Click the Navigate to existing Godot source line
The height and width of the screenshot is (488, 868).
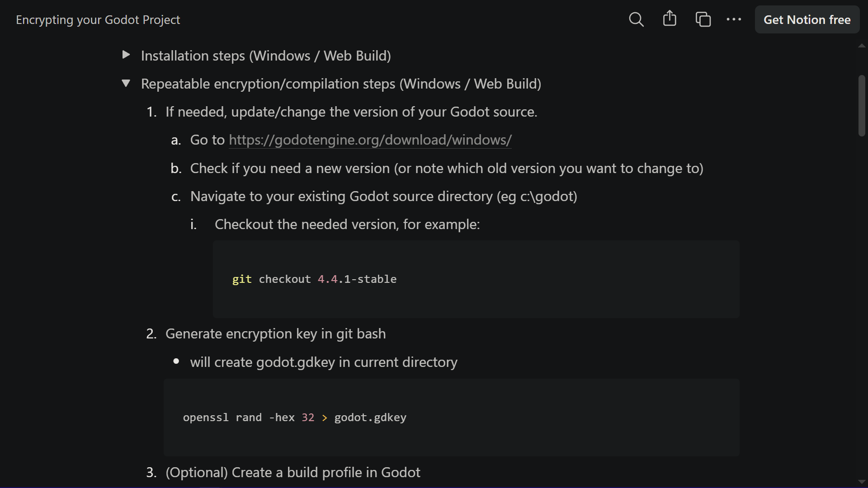(383, 197)
